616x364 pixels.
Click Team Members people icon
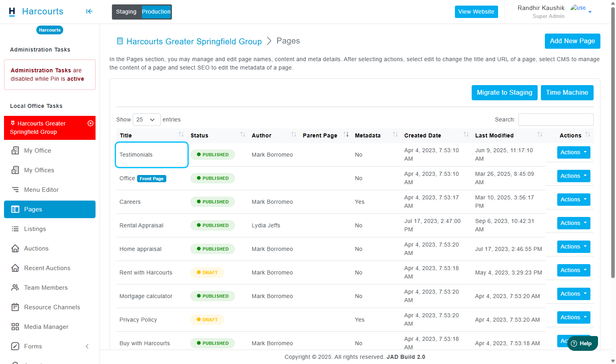coord(15,288)
